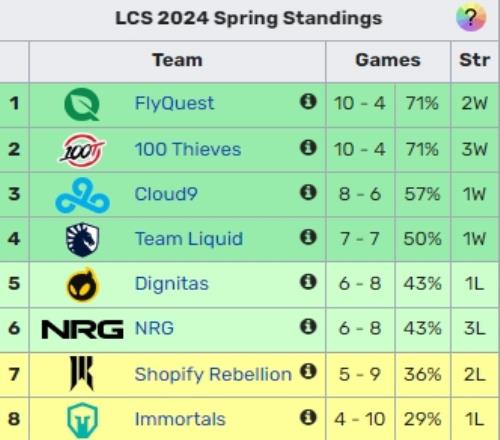
Task: Open the Immortals team page link
Action: pyautogui.click(x=180, y=419)
